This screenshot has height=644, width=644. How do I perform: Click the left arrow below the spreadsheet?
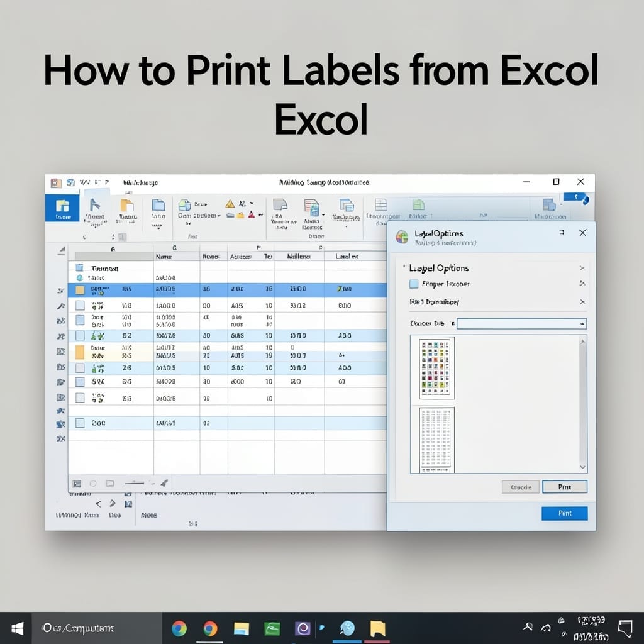(98, 504)
